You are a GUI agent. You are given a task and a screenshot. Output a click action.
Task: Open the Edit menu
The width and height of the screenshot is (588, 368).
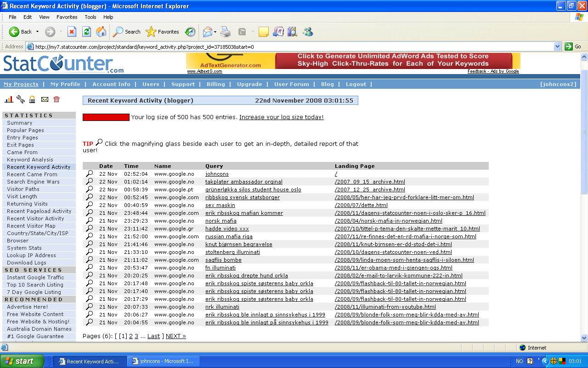coord(28,17)
